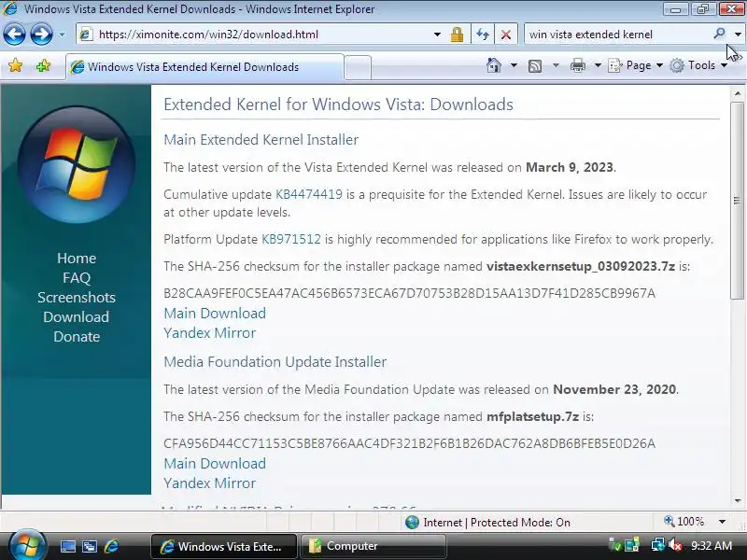Click the security lock icon

[457, 35]
